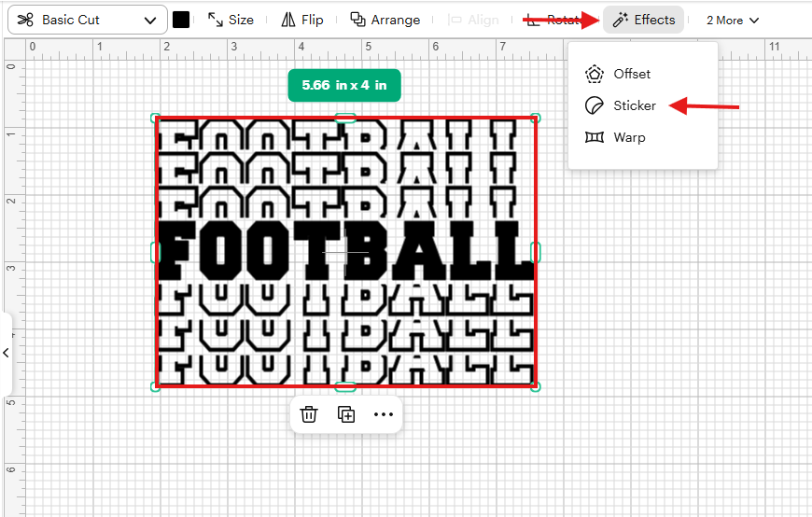The image size is (812, 517).
Task: Click the greyed-out Align tool
Action: [473, 21]
